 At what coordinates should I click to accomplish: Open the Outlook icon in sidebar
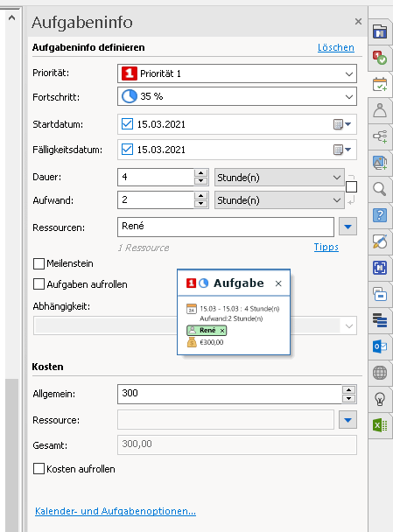(380, 346)
